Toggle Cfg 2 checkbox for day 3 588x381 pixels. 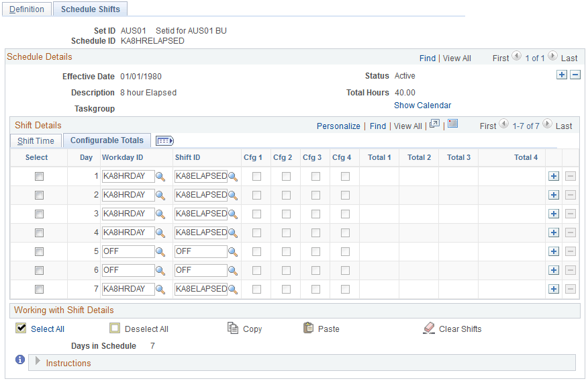click(286, 214)
